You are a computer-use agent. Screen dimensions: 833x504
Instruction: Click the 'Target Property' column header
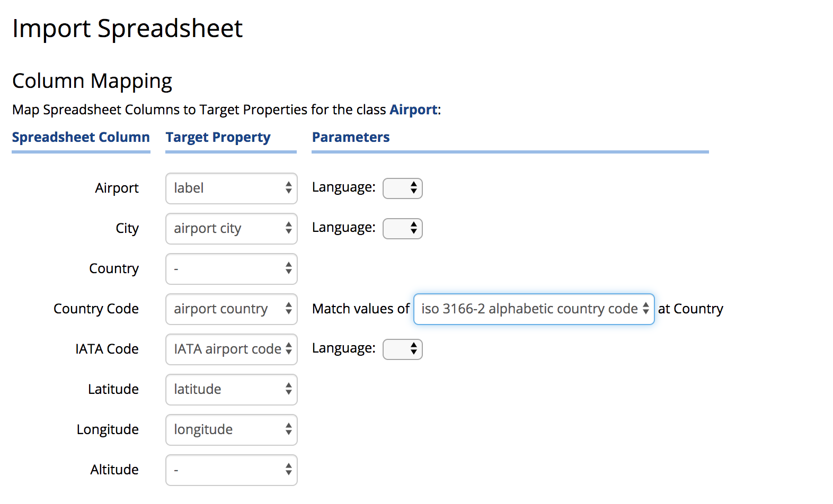[218, 137]
